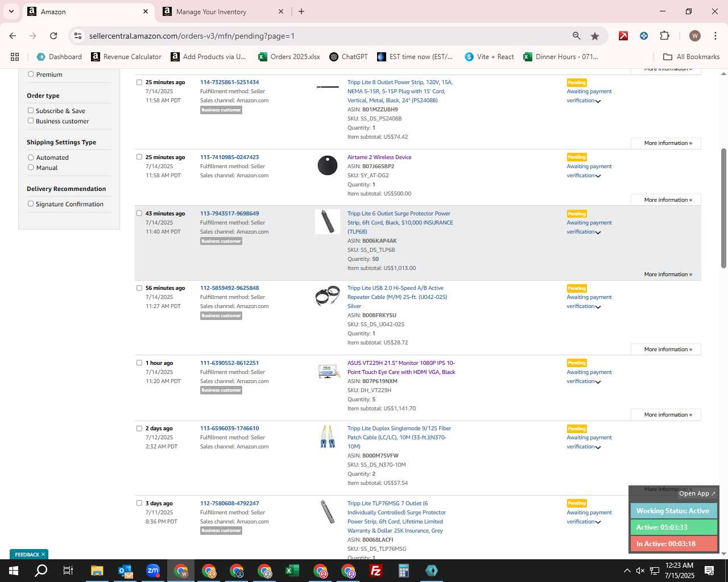This screenshot has height=582, width=728.
Task: Open File Explorer from the taskbar
Action: pyautogui.click(x=97, y=571)
